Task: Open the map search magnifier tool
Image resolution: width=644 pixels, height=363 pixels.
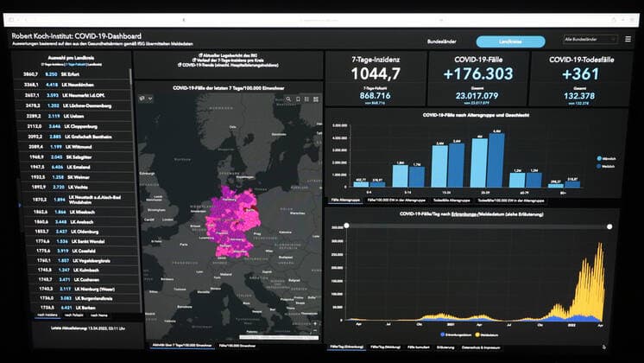Action: 288,99
